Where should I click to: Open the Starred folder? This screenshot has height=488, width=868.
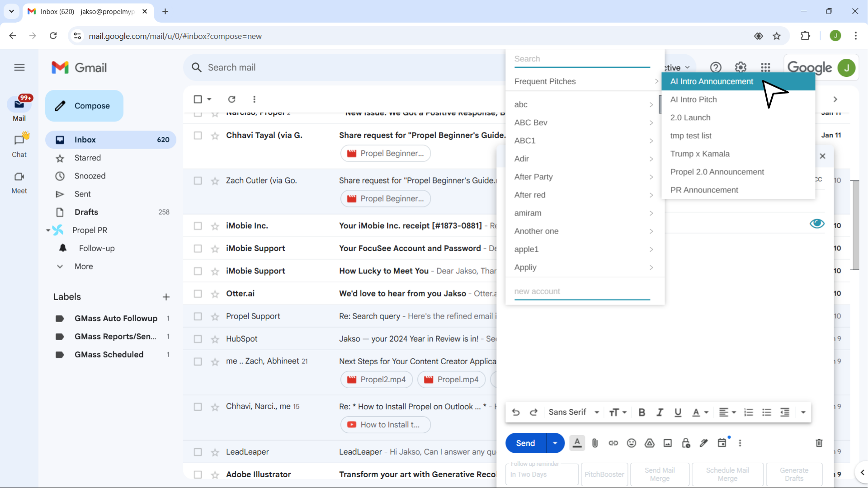111,158
